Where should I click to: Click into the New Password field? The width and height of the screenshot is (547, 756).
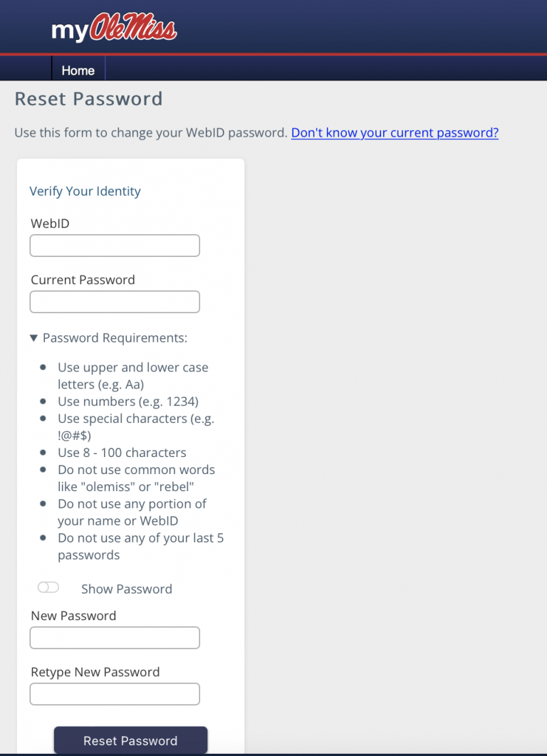pos(115,638)
